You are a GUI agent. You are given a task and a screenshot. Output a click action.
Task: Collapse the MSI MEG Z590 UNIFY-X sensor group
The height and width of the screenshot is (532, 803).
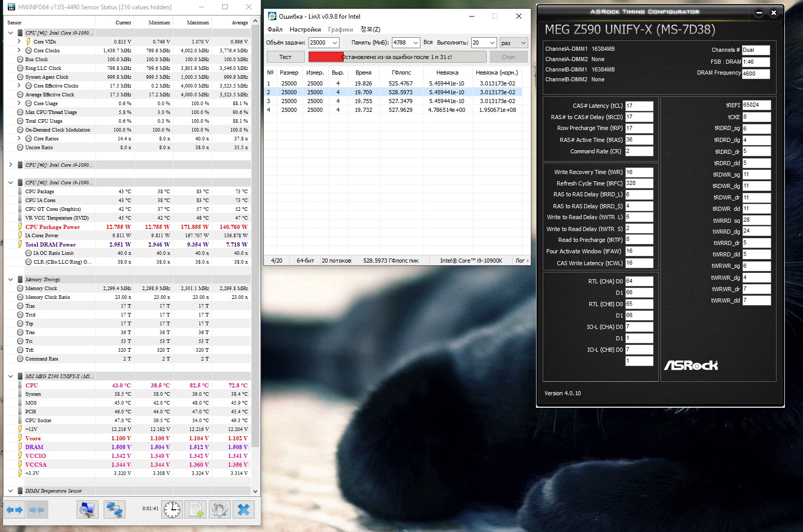point(10,377)
